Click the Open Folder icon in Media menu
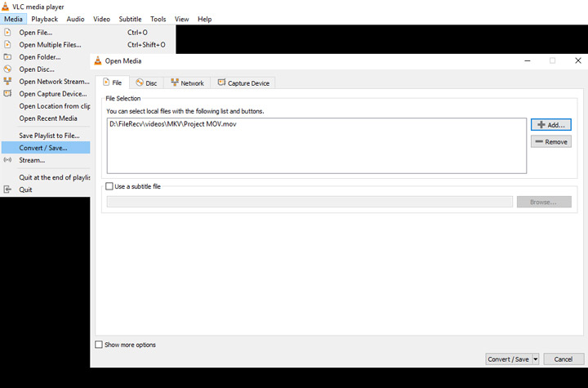588x388 pixels. tap(7, 57)
